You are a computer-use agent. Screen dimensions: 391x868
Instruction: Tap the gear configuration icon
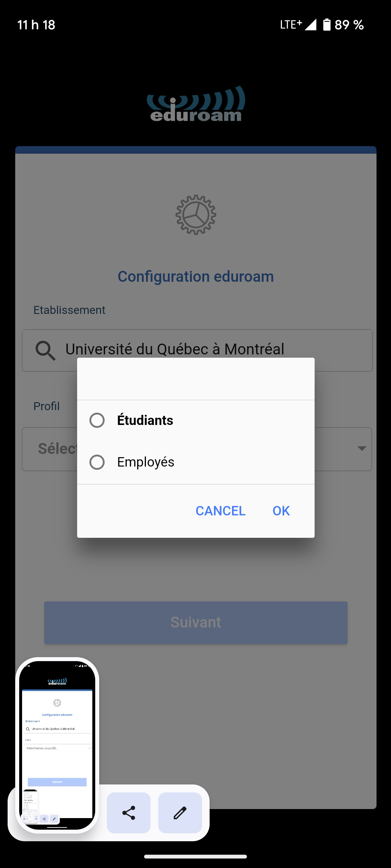pyautogui.click(x=196, y=215)
